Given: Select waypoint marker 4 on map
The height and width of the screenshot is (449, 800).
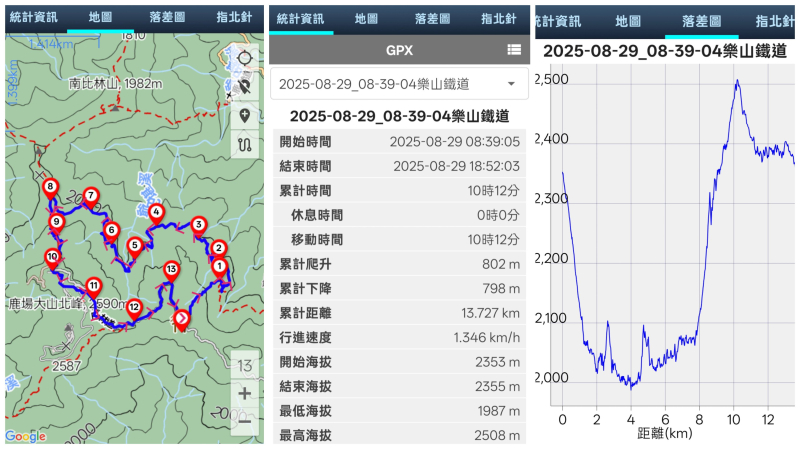Looking at the screenshot, I should click(x=156, y=214).
